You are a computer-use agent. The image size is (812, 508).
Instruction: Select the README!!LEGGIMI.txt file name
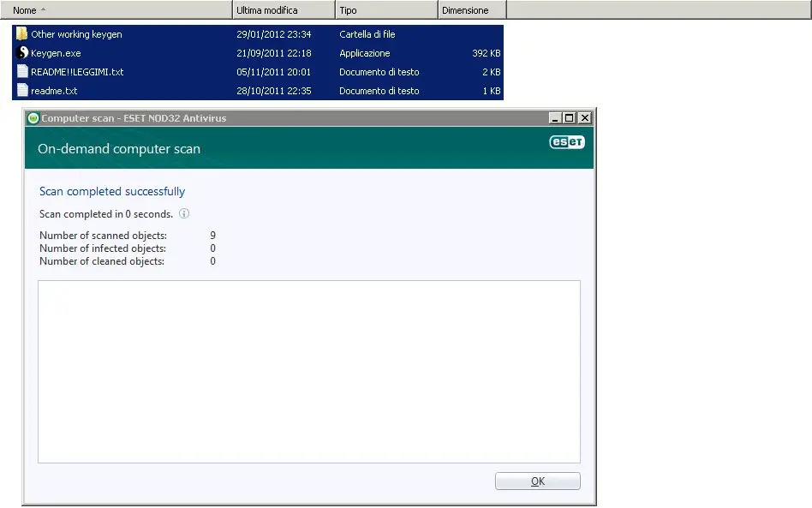point(77,72)
